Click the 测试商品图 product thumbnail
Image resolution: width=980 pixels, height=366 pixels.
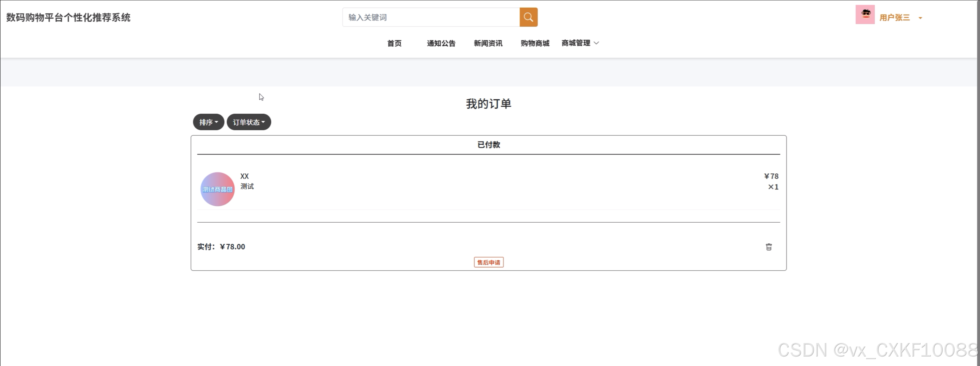pyautogui.click(x=217, y=189)
